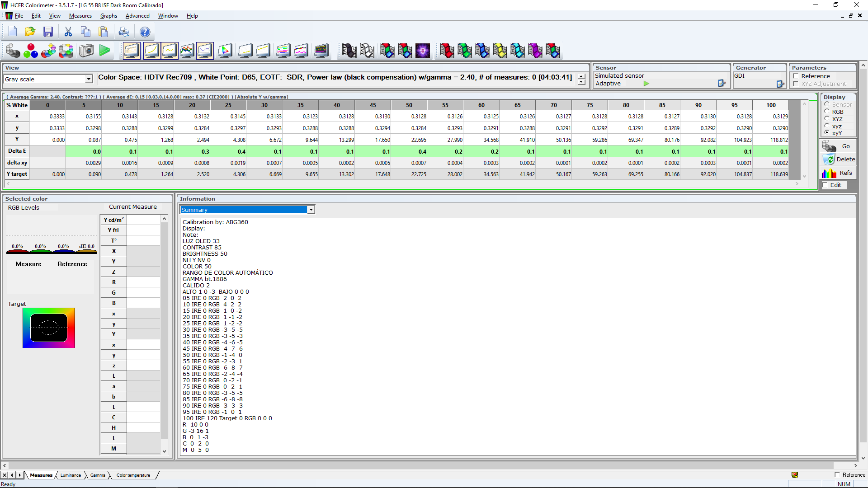Click the green continuous measure play icon

(104, 51)
